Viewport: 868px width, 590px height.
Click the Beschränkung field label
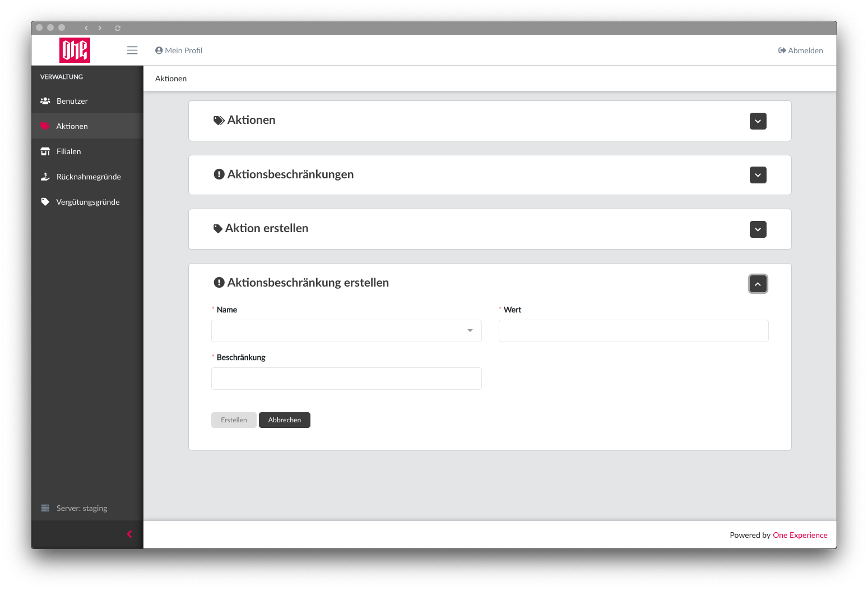tap(241, 357)
